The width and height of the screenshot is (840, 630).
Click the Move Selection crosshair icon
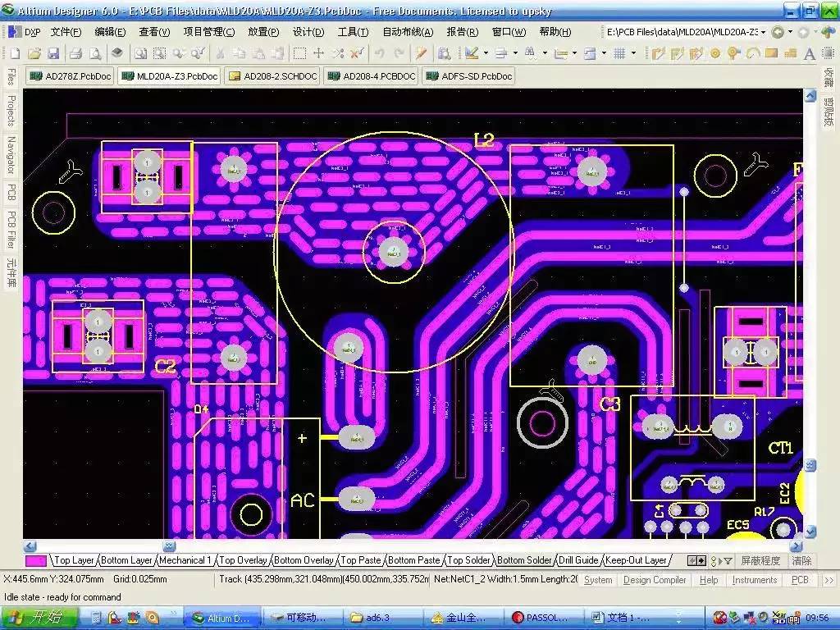click(x=319, y=53)
